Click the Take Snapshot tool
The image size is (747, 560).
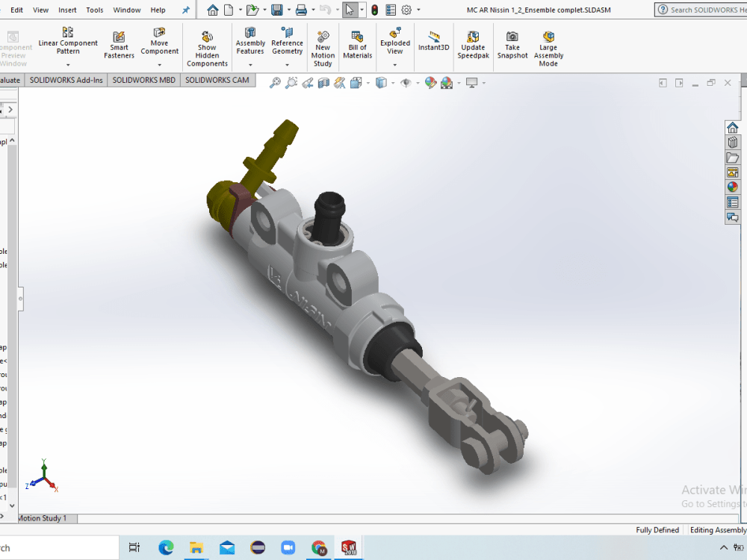pos(512,41)
